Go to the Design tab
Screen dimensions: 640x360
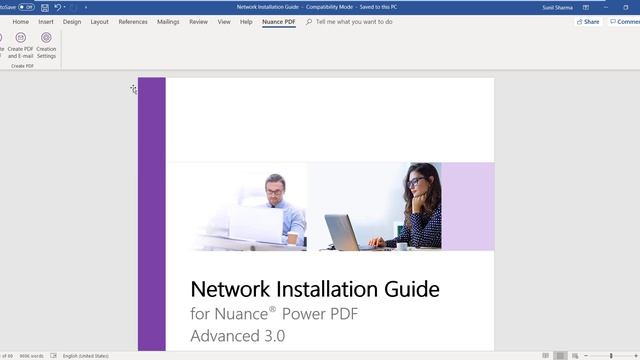[x=72, y=22]
